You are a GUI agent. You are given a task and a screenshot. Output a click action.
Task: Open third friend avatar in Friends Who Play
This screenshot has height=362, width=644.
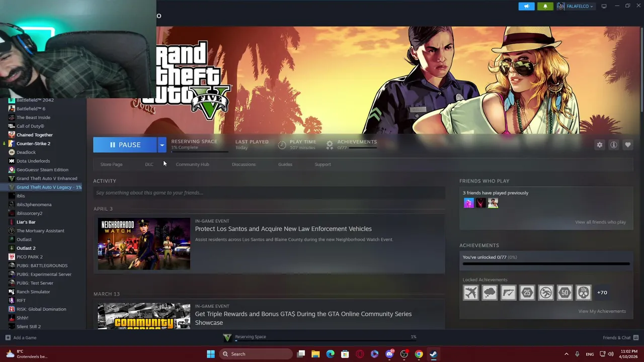[x=493, y=203]
